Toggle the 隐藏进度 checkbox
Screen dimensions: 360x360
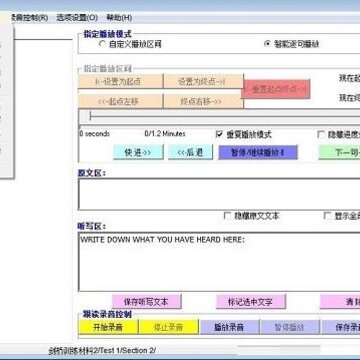pyautogui.click(x=321, y=134)
